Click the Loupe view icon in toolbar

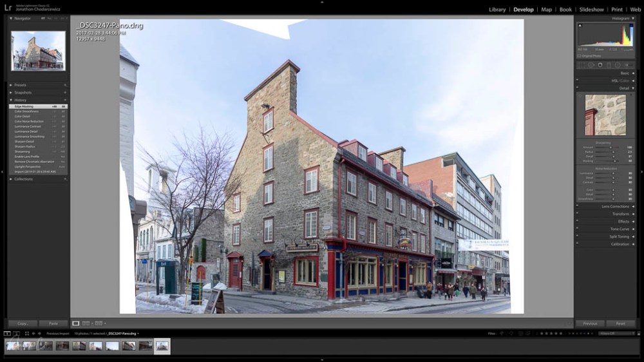tap(76, 323)
